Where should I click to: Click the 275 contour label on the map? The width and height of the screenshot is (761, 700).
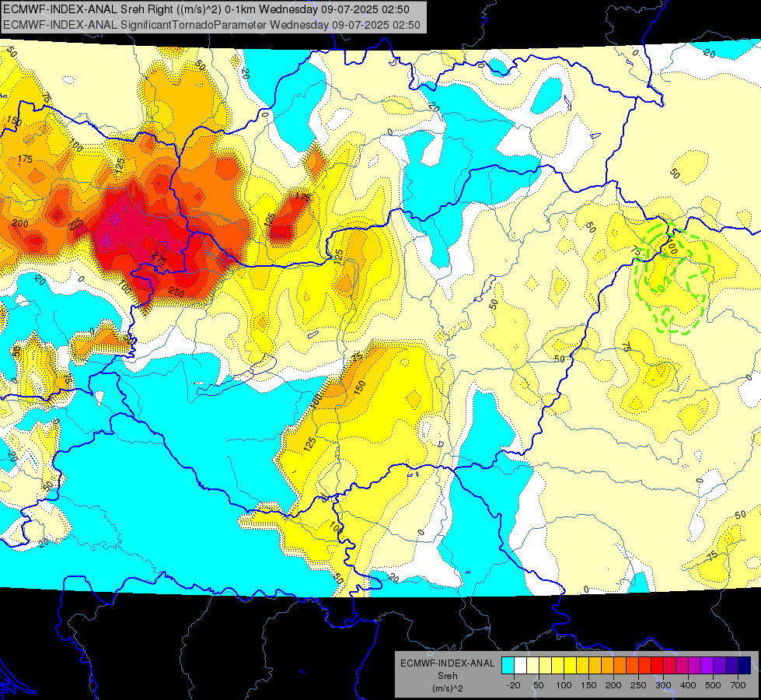[x=159, y=260]
